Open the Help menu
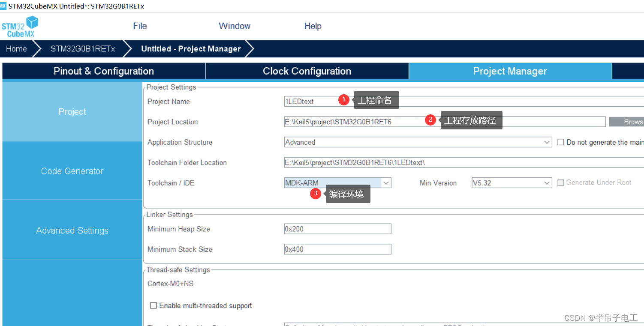The image size is (644, 326). pyautogui.click(x=313, y=26)
